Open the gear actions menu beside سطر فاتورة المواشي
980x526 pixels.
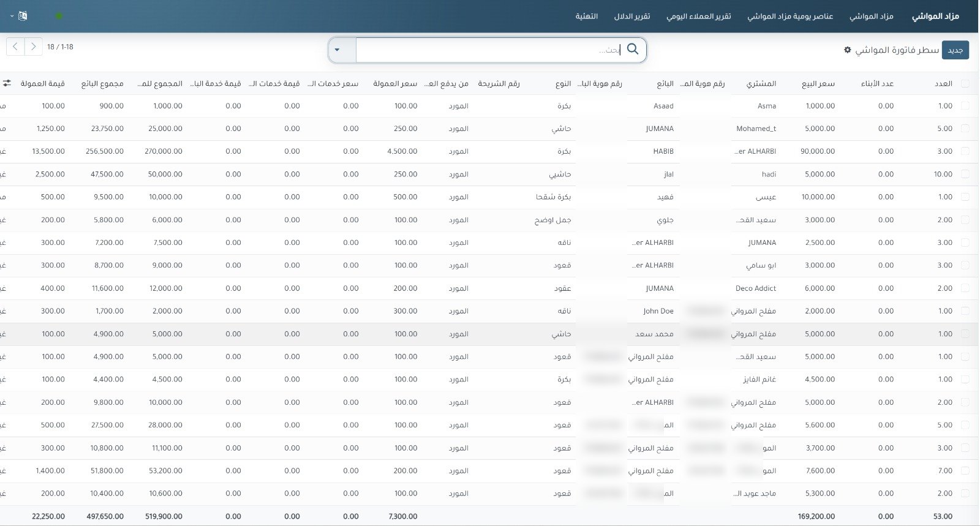[x=848, y=50]
